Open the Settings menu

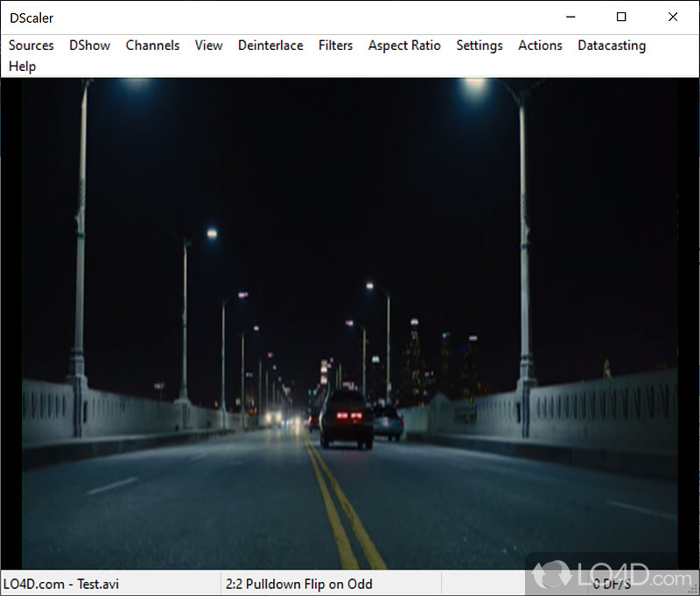pos(479,46)
